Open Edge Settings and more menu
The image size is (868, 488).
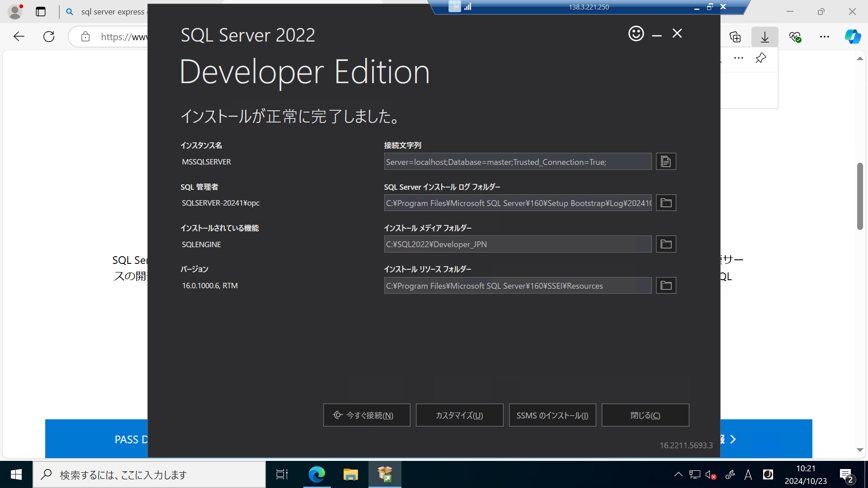[824, 37]
